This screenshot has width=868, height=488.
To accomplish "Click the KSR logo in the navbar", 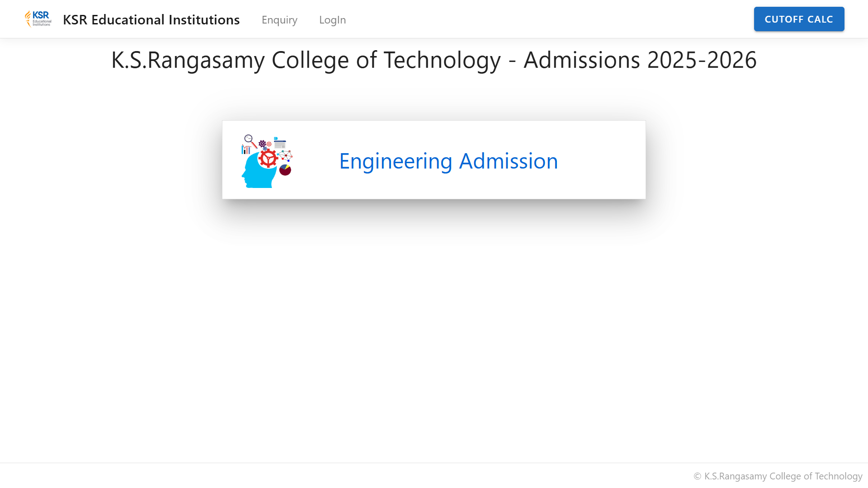I will 38,19.
